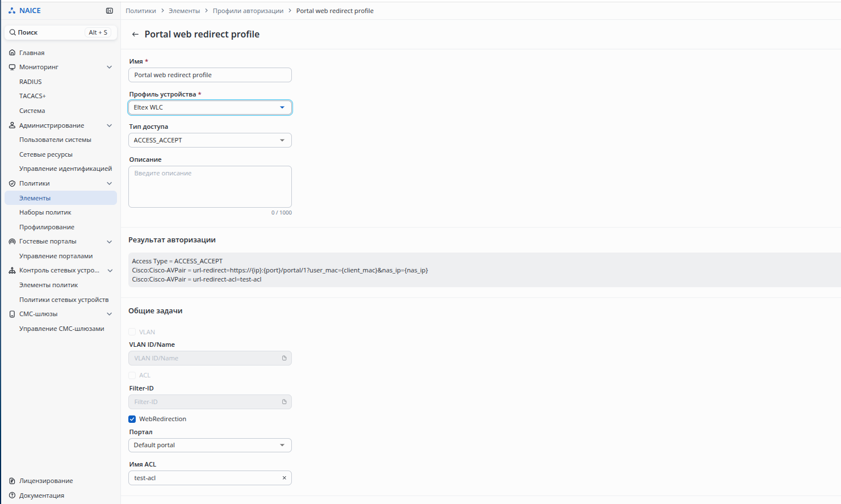841x504 pixels.
Task: Open the Лицензирование section in the sidebar
Action: (46, 481)
